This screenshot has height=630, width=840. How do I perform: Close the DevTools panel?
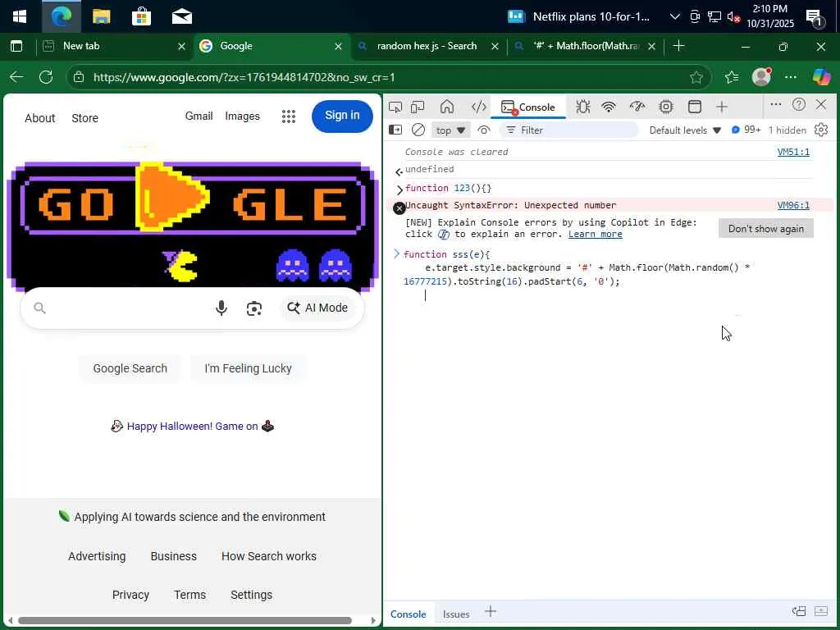pyautogui.click(x=820, y=104)
